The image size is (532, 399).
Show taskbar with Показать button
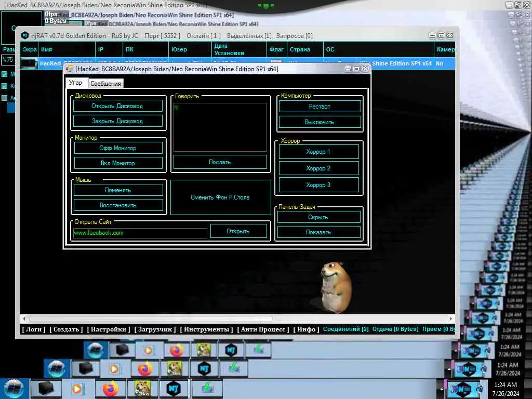318,232
